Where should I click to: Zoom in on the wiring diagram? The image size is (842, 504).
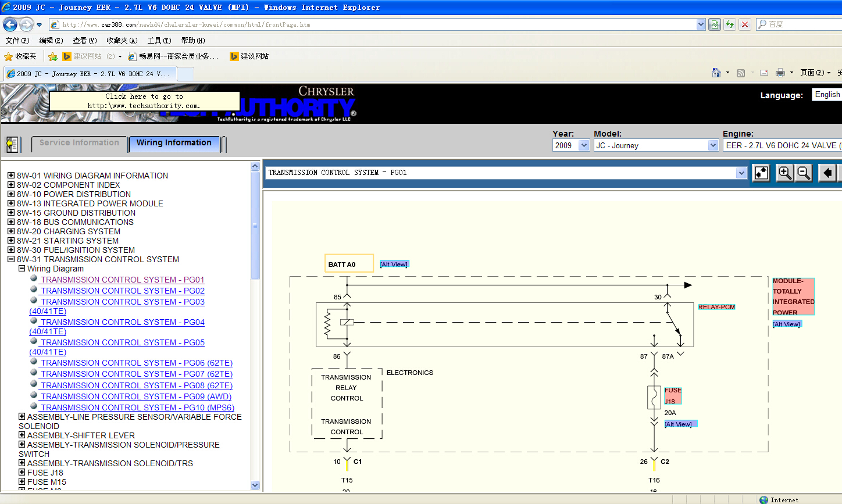pos(785,173)
